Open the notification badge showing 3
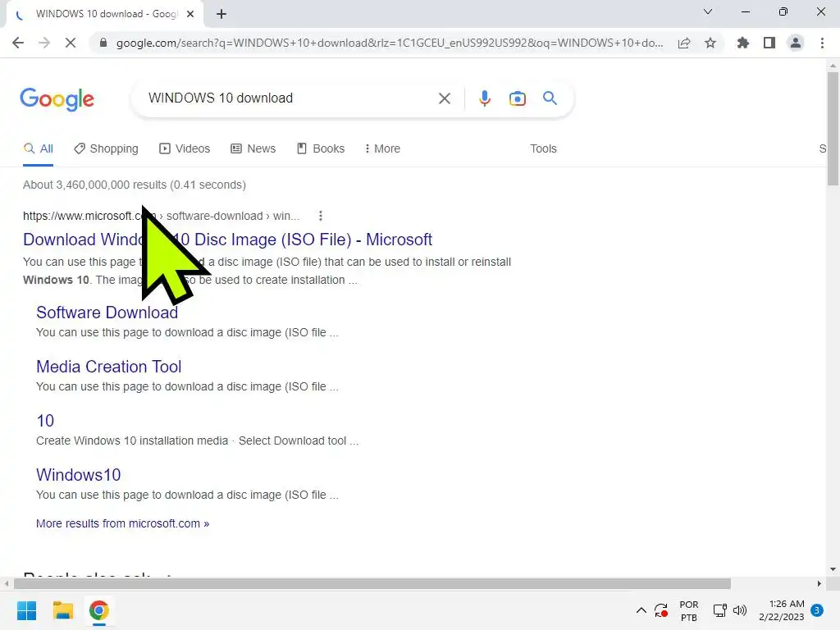The width and height of the screenshot is (840, 630). click(x=817, y=610)
